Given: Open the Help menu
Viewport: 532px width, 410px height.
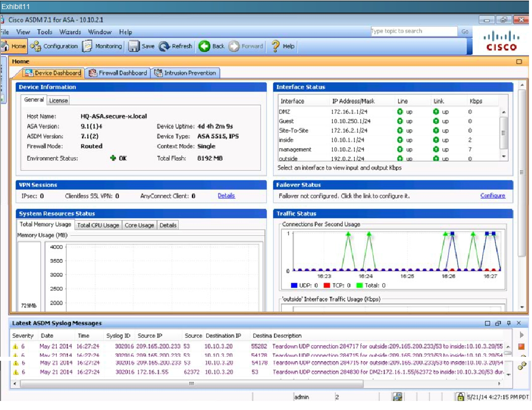Looking at the screenshot, I should (125, 32).
